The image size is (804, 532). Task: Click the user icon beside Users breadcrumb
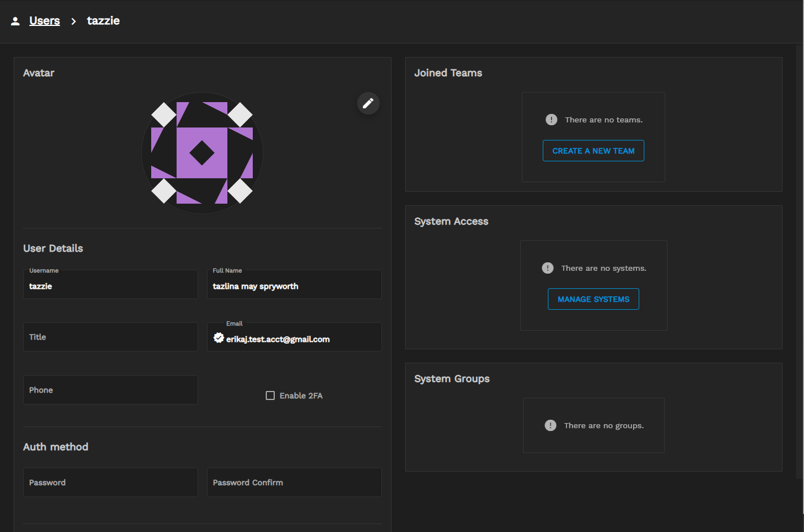tap(16, 21)
